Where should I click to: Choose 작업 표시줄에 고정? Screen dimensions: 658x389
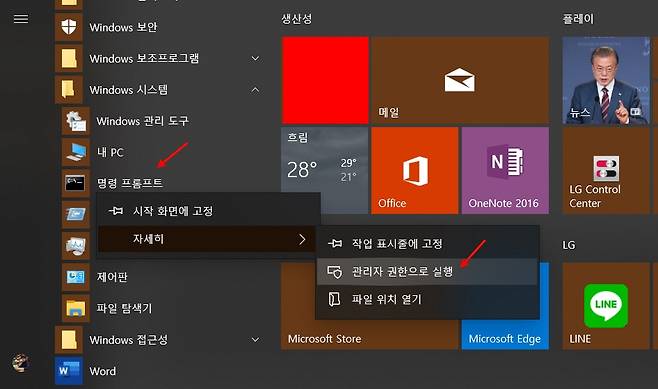(x=427, y=243)
